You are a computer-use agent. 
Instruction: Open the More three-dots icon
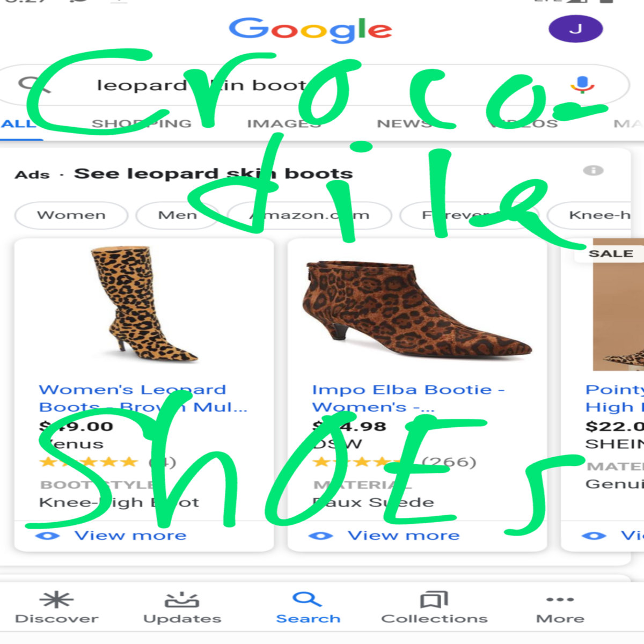click(560, 599)
